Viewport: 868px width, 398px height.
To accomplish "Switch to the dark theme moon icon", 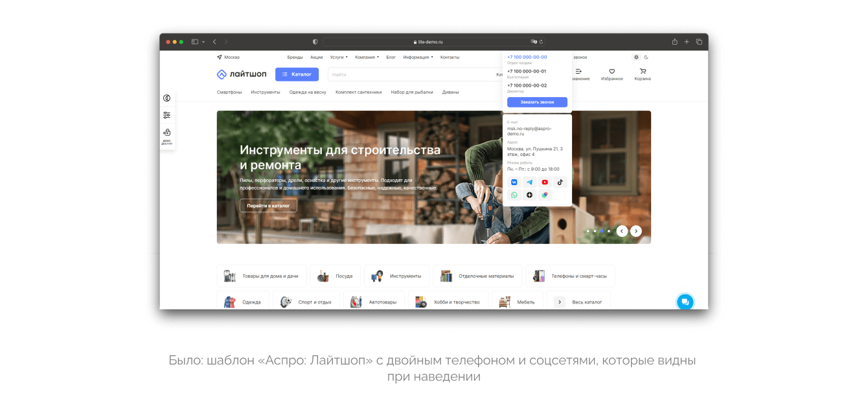I will point(646,57).
